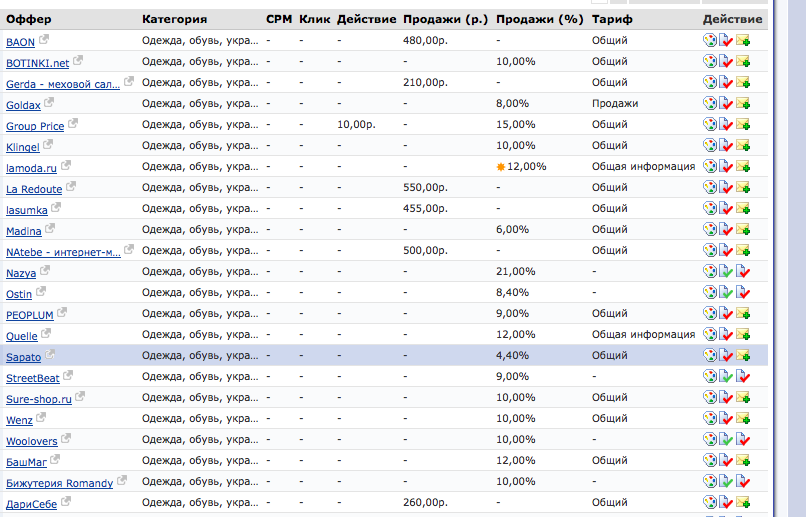Open the Group Price offer
Screen dimensions: 806x517
coord(35,126)
